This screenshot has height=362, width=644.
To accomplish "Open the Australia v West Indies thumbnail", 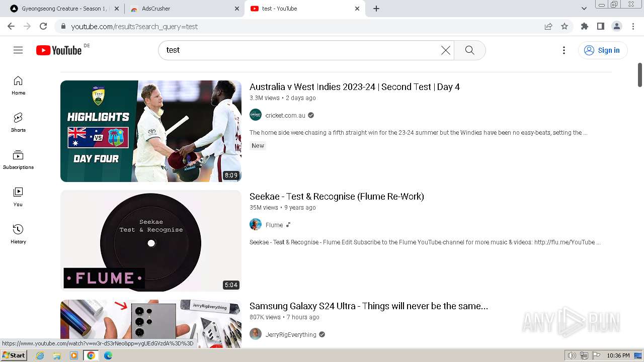I will (151, 131).
